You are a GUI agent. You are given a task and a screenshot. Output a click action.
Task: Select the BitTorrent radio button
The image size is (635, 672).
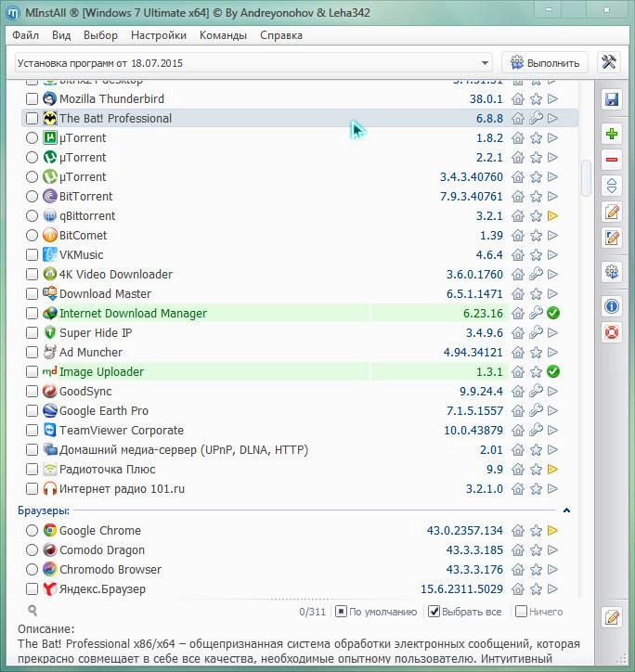pos(32,196)
